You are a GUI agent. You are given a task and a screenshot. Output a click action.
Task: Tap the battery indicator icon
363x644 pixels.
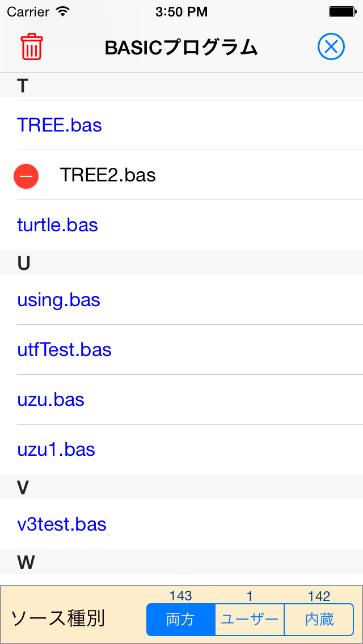(x=342, y=12)
